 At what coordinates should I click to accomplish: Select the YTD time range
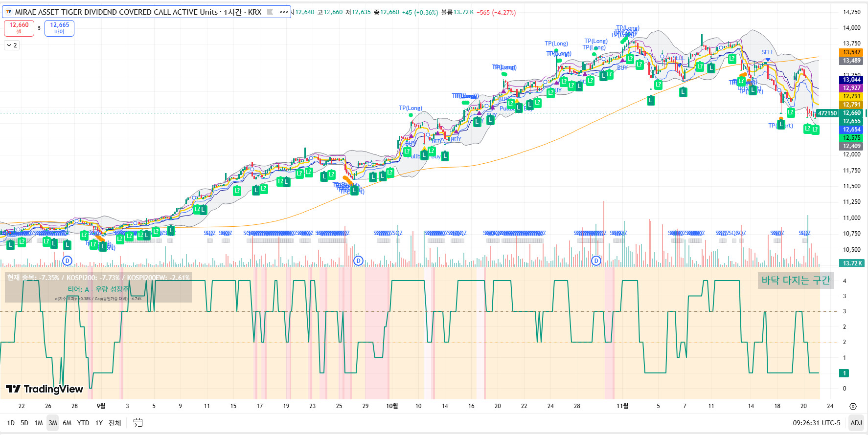coord(83,423)
